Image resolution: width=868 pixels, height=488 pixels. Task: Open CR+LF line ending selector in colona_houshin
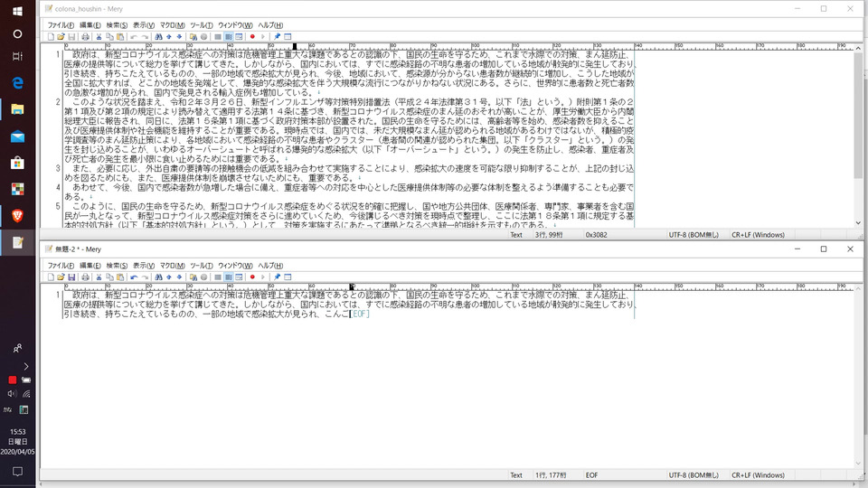758,235
